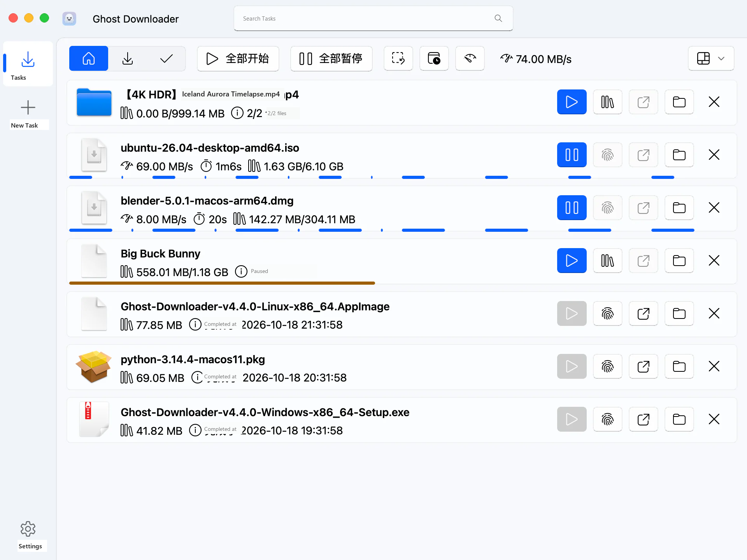Resume the 4K HDR Iceland Aurora task
Screen dimensions: 747x560
coord(572,102)
